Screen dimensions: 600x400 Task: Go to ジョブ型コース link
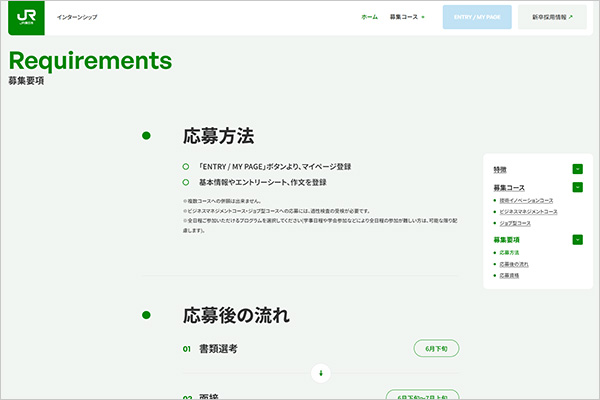point(515,223)
